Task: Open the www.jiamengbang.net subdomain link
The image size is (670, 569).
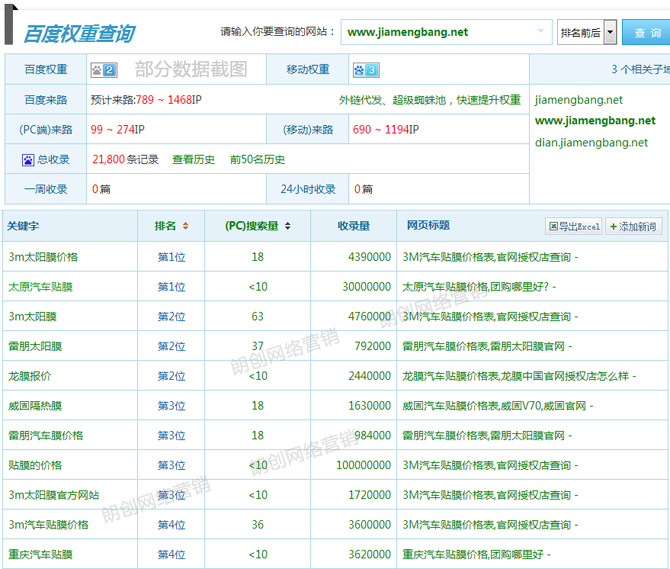Action: tap(595, 121)
